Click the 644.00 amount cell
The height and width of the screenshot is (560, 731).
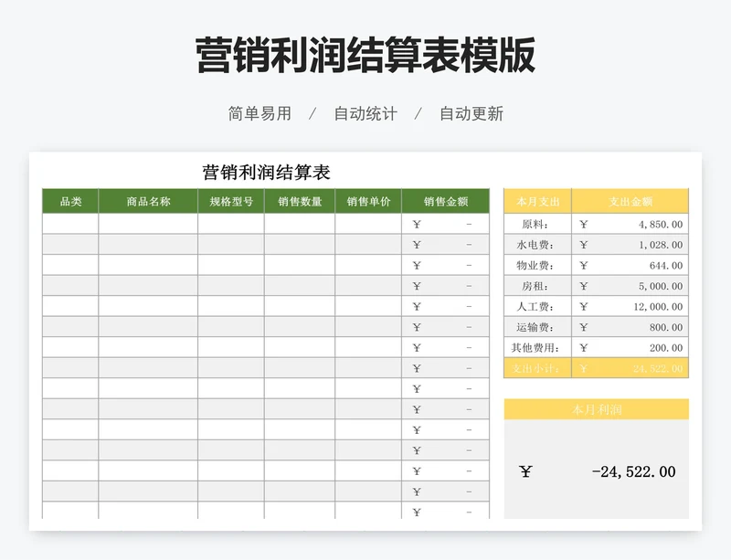tap(630, 265)
